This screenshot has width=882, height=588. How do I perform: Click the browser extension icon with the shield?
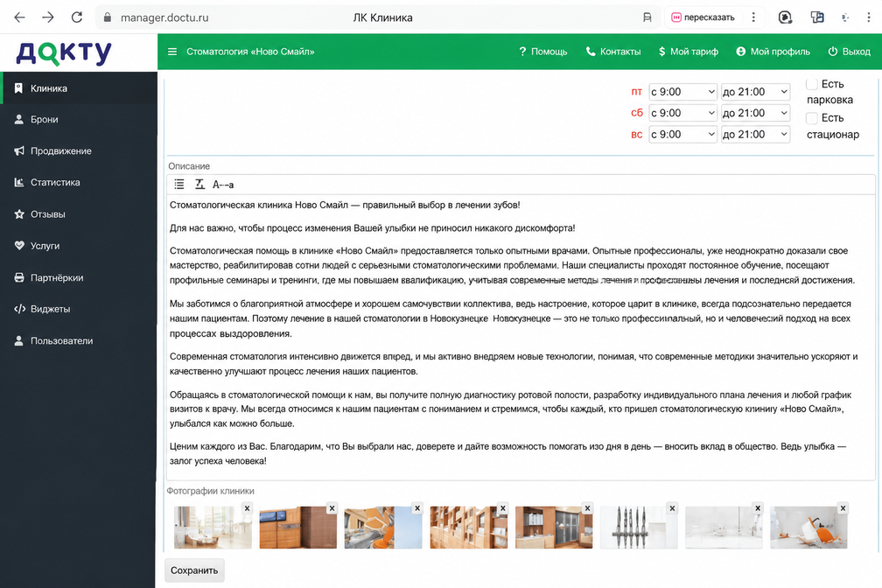785,17
